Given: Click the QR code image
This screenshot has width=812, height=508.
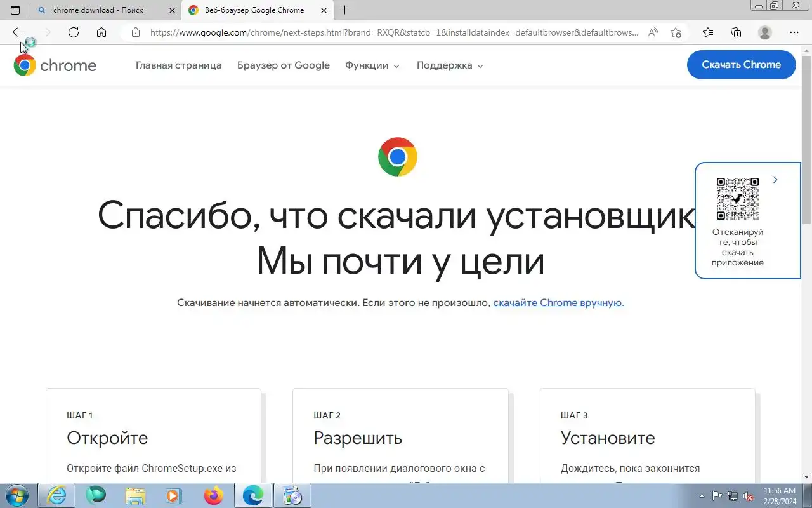Looking at the screenshot, I should 737,199.
